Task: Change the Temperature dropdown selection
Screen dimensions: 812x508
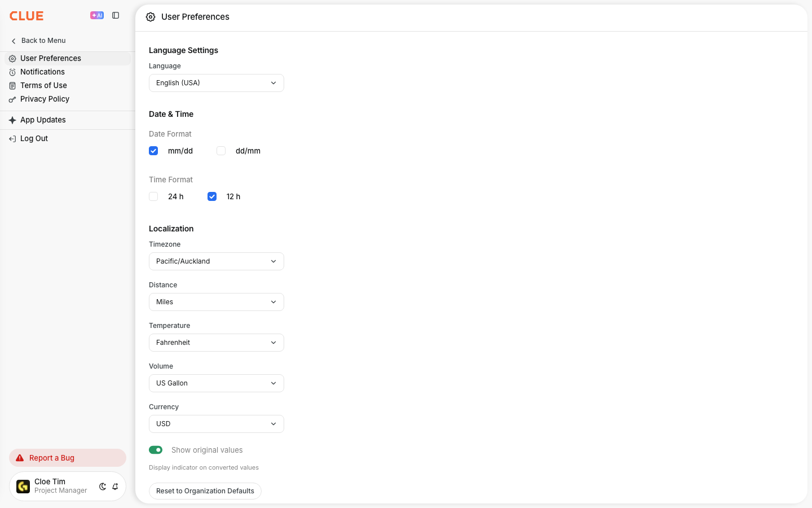Action: (217, 343)
